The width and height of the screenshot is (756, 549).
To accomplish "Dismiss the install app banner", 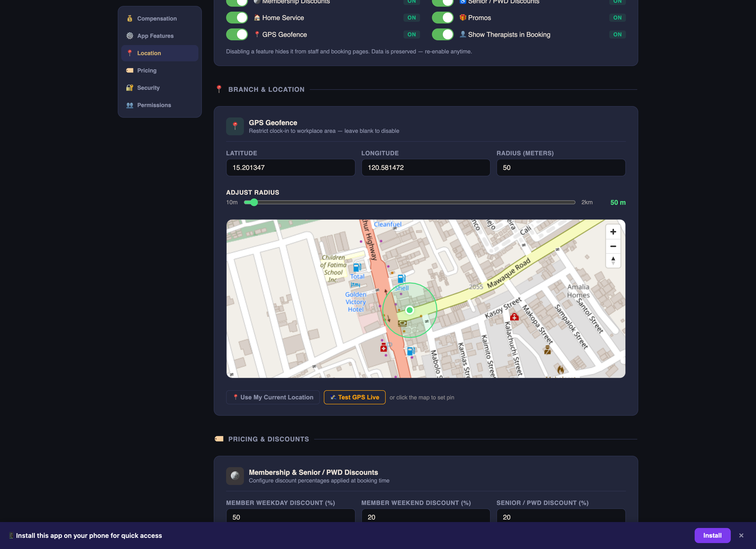I will pos(741,536).
